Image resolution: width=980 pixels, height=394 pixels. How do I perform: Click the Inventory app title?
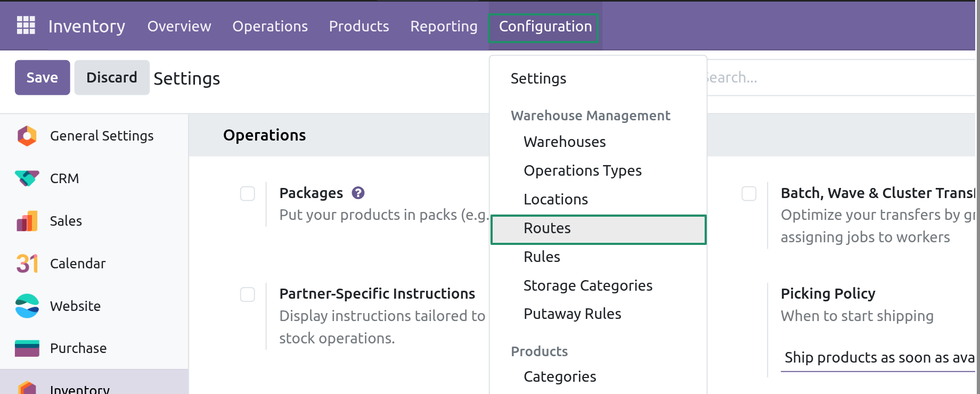[87, 26]
